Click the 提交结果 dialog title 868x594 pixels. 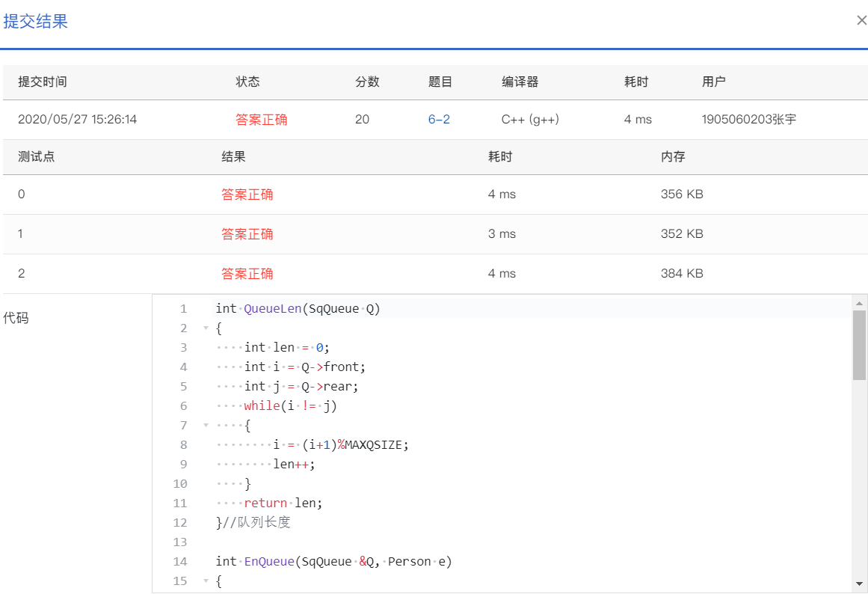point(36,21)
